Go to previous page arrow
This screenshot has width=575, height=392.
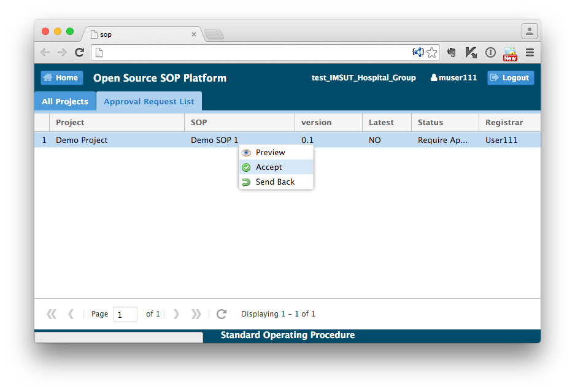click(71, 314)
